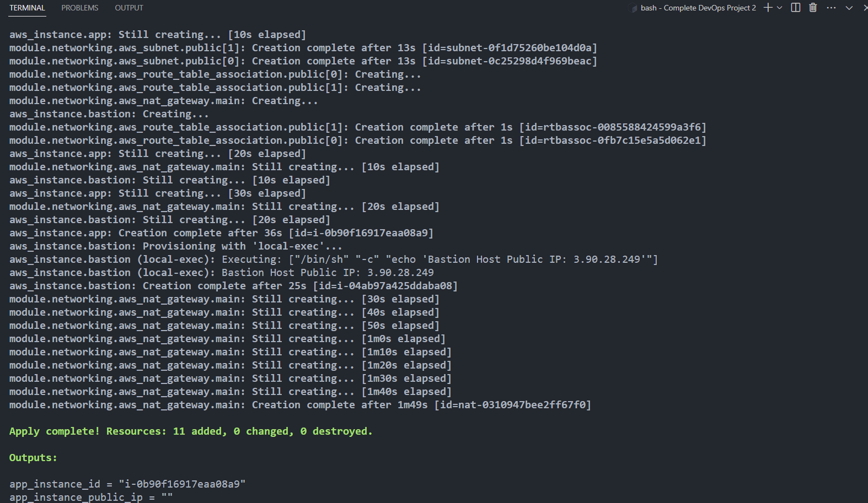The height and width of the screenshot is (503, 868).
Task: Open a new terminal with the plus icon
Action: (x=768, y=8)
